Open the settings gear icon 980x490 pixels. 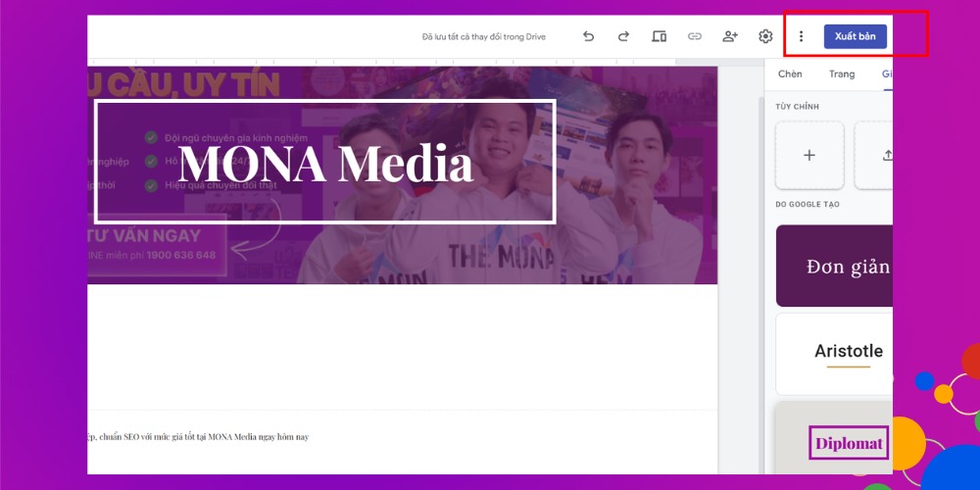point(765,36)
